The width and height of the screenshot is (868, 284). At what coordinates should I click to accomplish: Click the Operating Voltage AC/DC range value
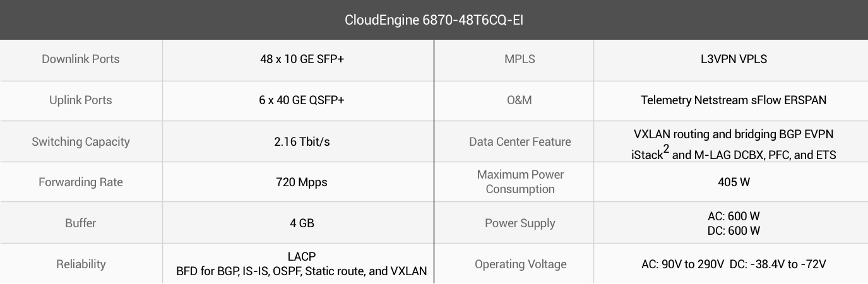click(x=734, y=264)
